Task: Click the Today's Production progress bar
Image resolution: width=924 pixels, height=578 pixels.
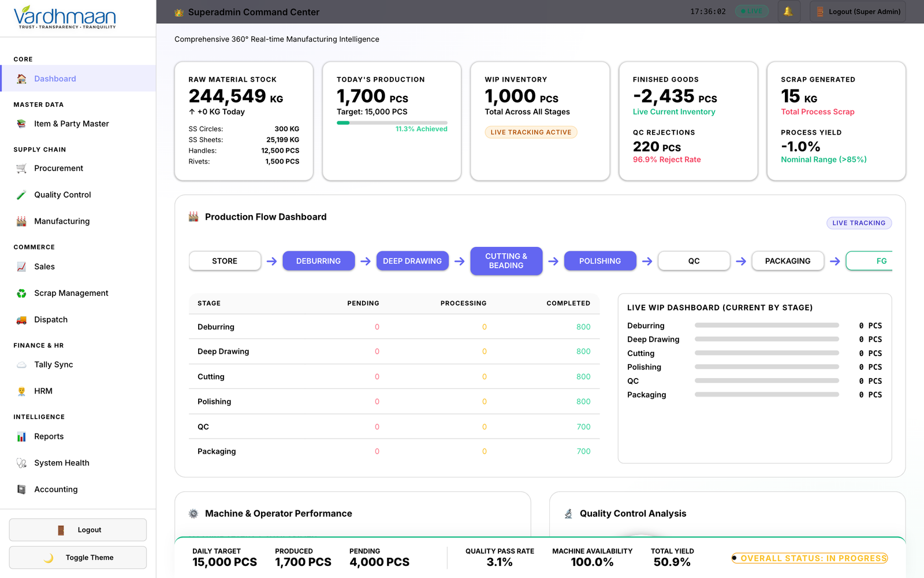Action: point(392,123)
